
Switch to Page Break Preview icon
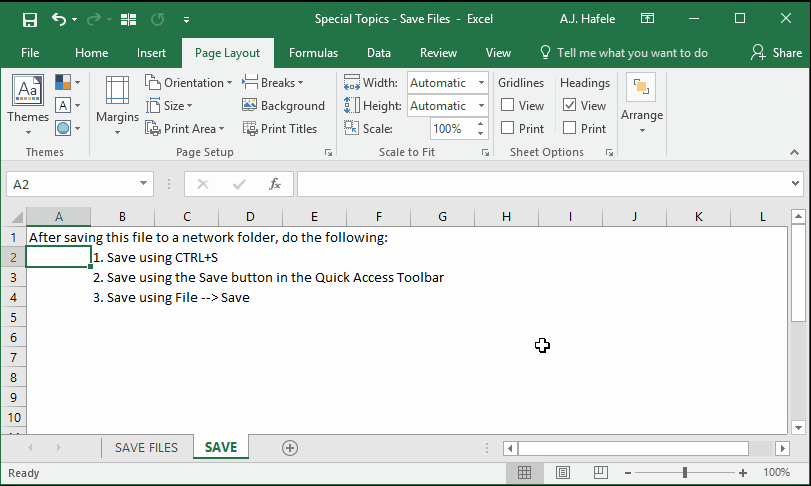tap(600, 472)
